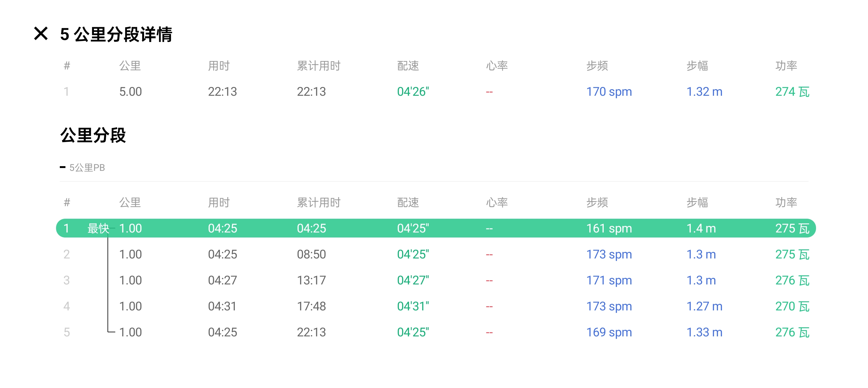The image size is (868, 388).
Task: Click 步频 header in splits table
Action: click(597, 202)
